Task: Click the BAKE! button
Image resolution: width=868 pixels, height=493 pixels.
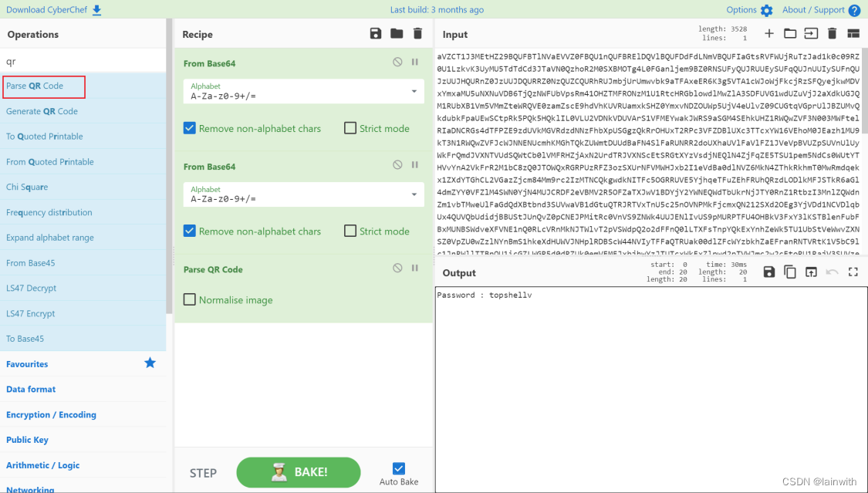Action: coord(299,472)
